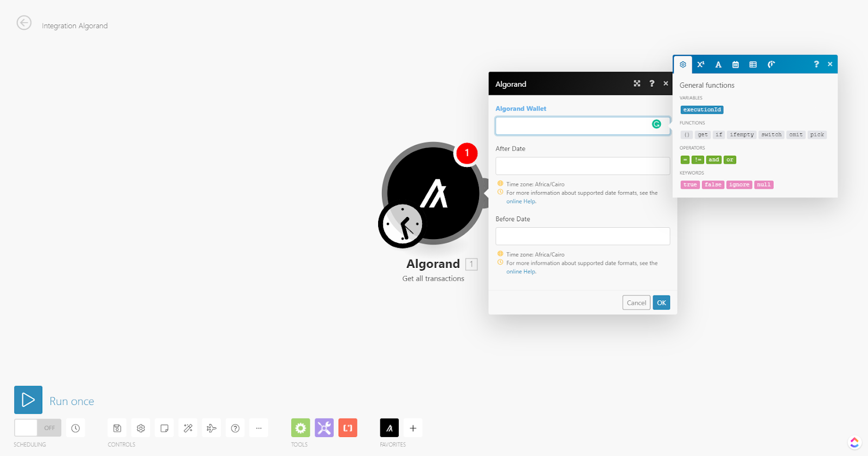Open help in functions panel

pos(816,64)
